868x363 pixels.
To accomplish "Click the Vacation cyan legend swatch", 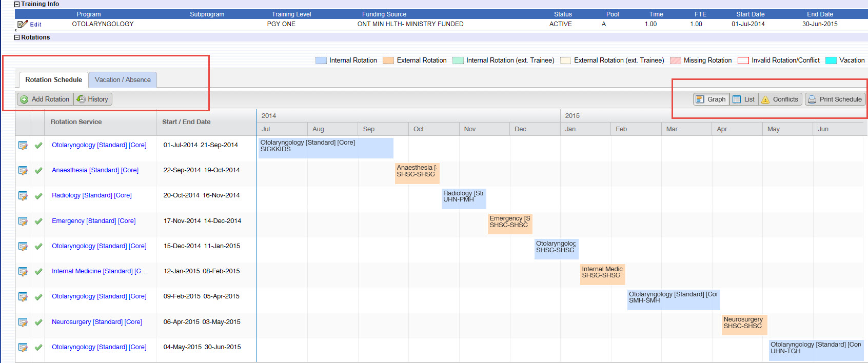I will [x=831, y=60].
